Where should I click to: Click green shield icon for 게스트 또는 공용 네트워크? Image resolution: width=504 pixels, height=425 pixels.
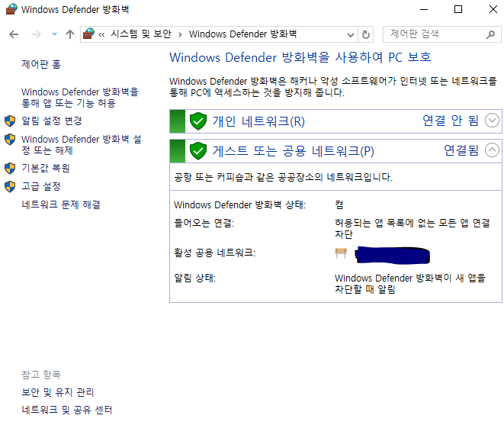click(x=198, y=151)
